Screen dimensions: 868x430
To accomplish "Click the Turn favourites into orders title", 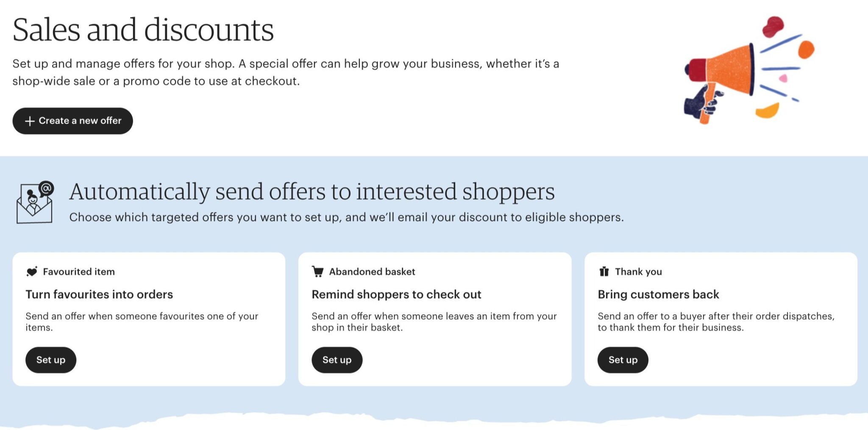I will (x=100, y=294).
